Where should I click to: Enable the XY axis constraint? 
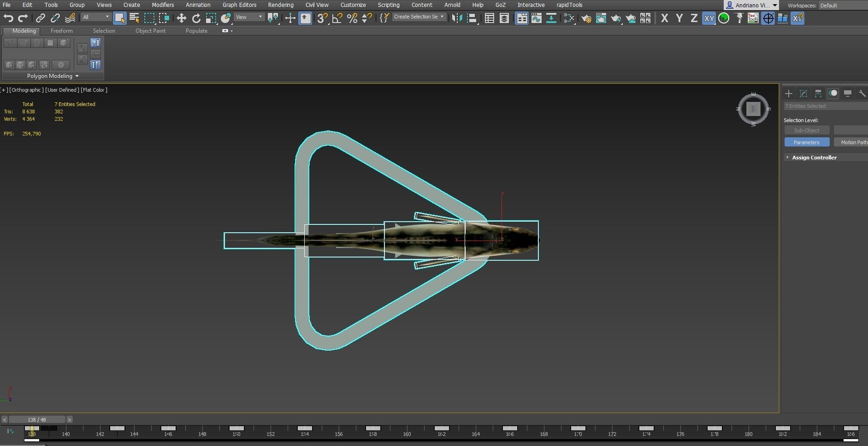point(709,18)
